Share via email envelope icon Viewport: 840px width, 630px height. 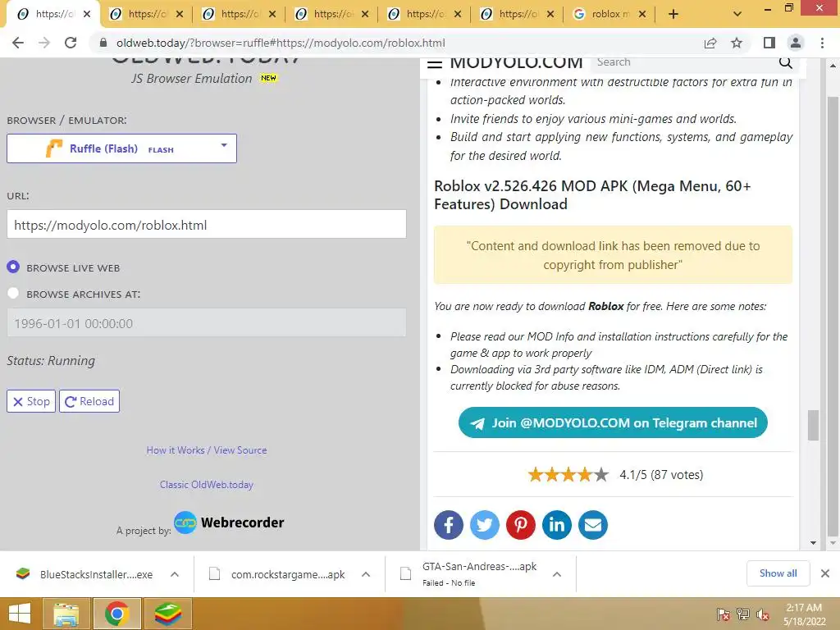click(592, 525)
